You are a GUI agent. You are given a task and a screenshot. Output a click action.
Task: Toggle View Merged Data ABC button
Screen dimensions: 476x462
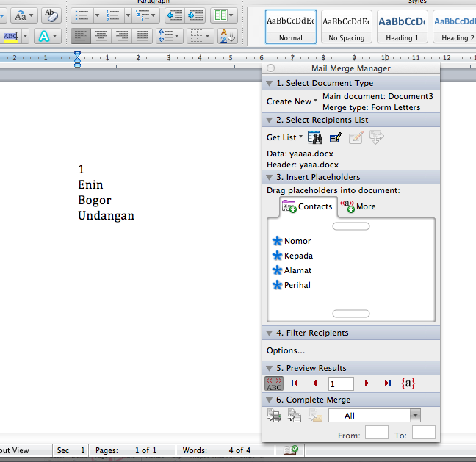(274, 383)
